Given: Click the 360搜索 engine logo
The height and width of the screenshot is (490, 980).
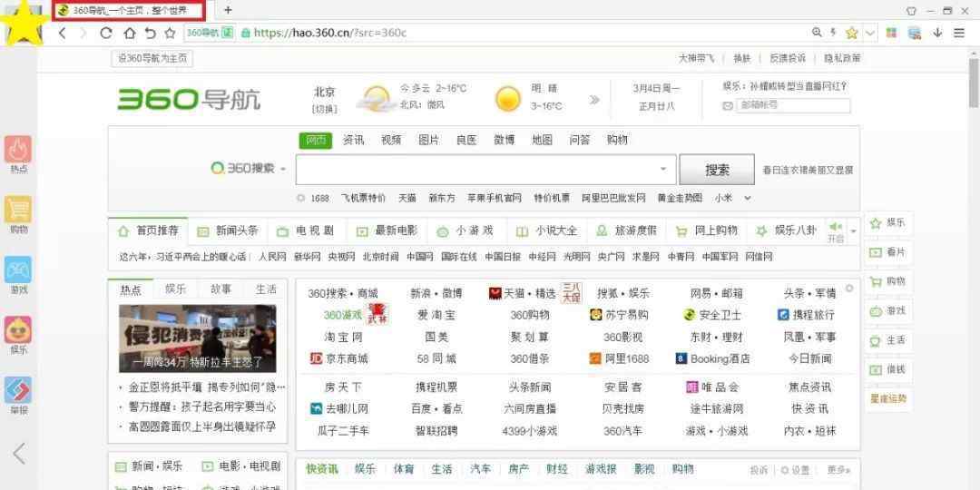Looking at the screenshot, I should [x=242, y=168].
